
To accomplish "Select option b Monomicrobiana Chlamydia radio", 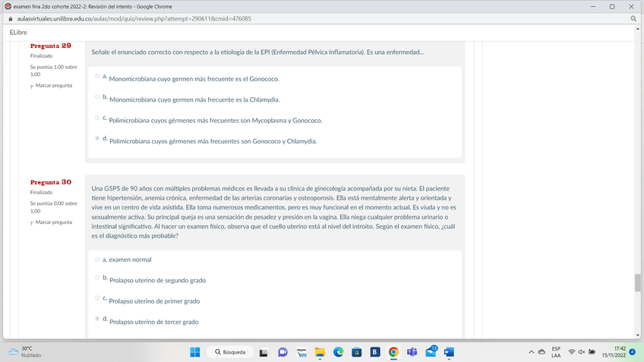I will pyautogui.click(x=97, y=97).
